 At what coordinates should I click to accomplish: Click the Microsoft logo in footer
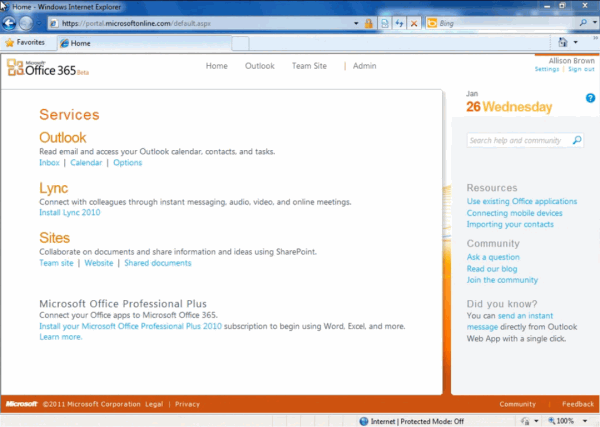(21, 404)
